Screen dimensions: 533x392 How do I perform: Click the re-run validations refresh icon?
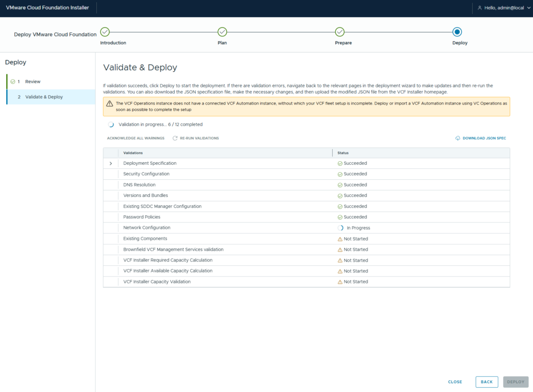[x=175, y=138]
